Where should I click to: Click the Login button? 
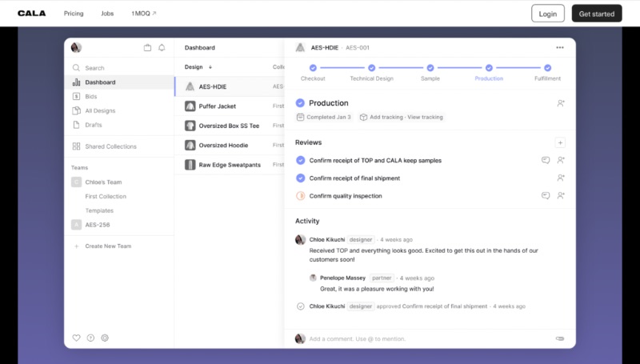[548, 14]
